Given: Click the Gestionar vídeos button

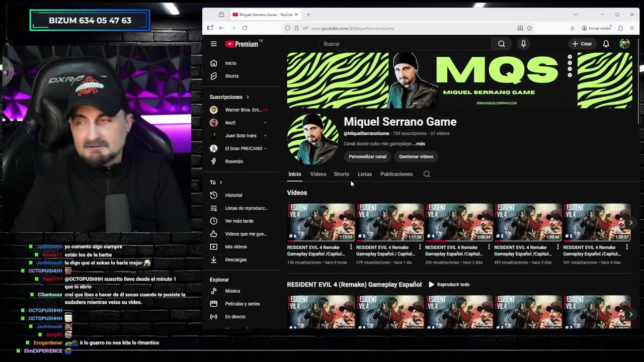Looking at the screenshot, I should coord(416,156).
